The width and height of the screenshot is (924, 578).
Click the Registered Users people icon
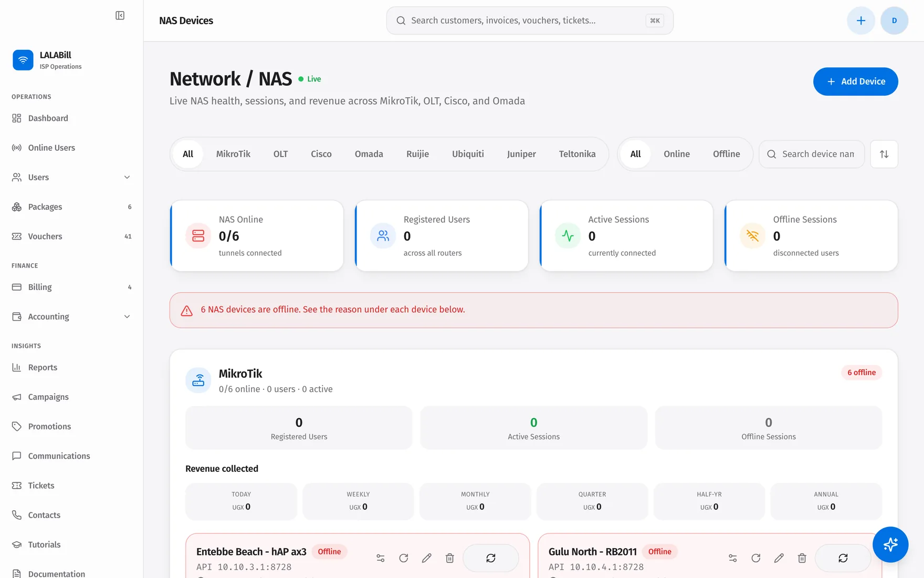pyautogui.click(x=383, y=235)
